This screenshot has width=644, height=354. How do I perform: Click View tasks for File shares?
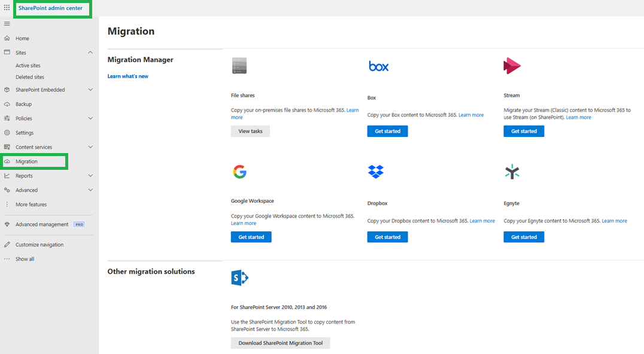point(250,132)
